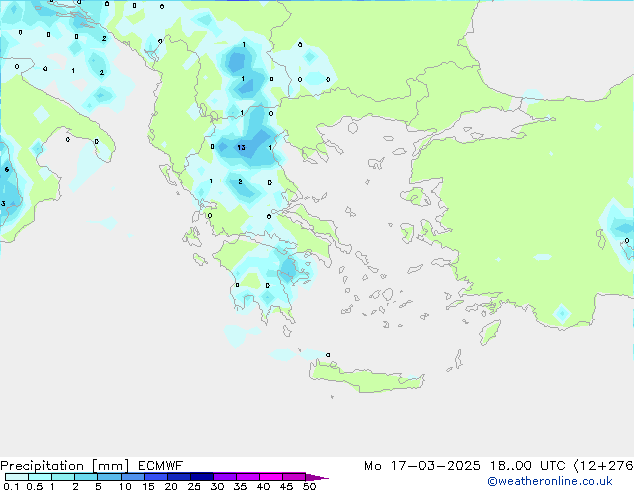
Task: Choose the 10–15 mm legend color swatch
Action: pyautogui.click(x=132, y=477)
